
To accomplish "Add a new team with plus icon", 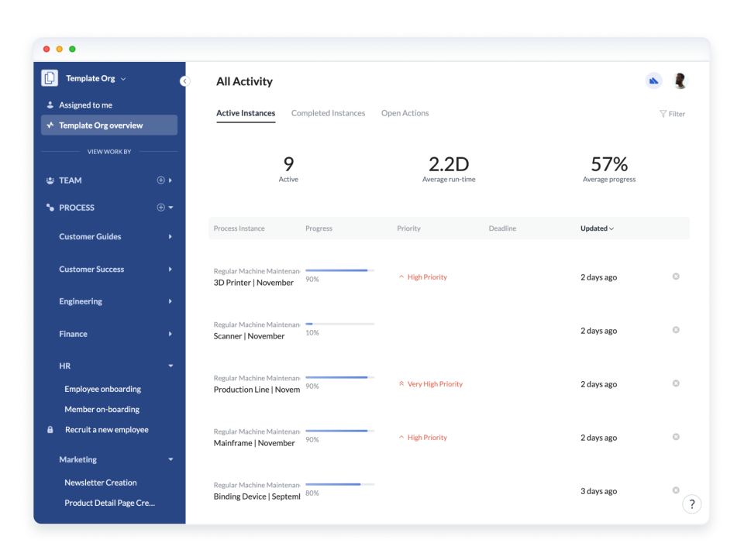I will point(161,180).
